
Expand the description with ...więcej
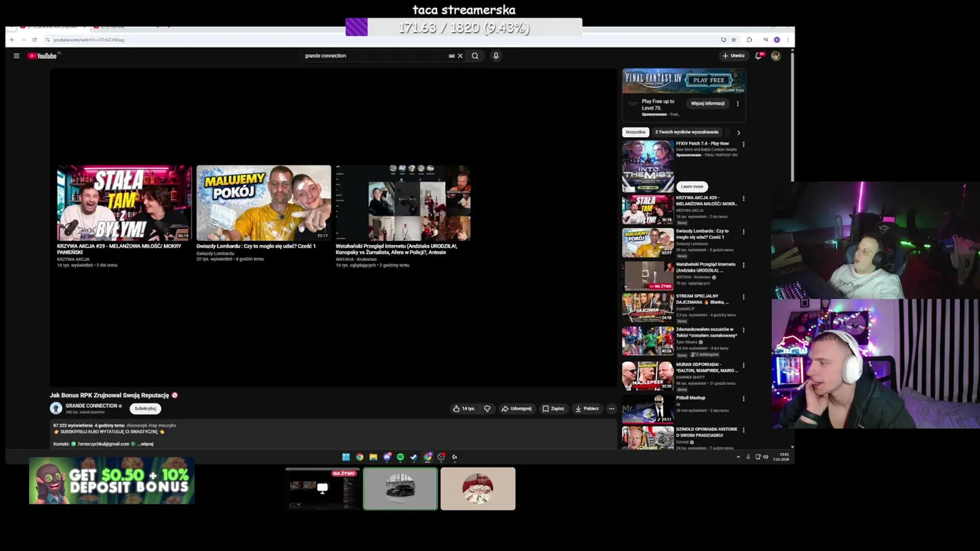pyautogui.click(x=145, y=444)
